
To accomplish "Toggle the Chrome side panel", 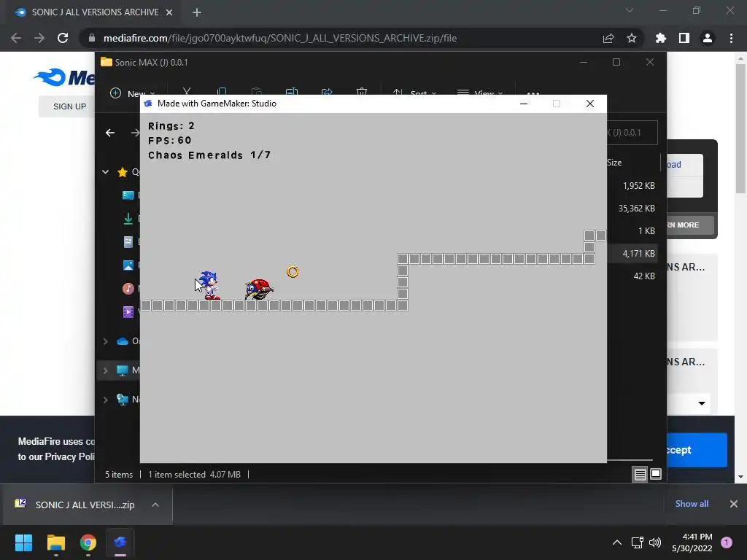I will pyautogui.click(x=684, y=38).
